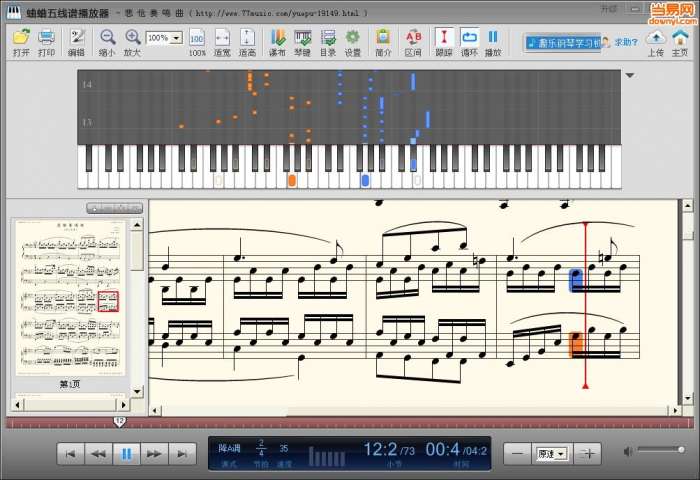Click the 求助? help link
Image resolution: width=700 pixels, height=480 pixels.
625,42
